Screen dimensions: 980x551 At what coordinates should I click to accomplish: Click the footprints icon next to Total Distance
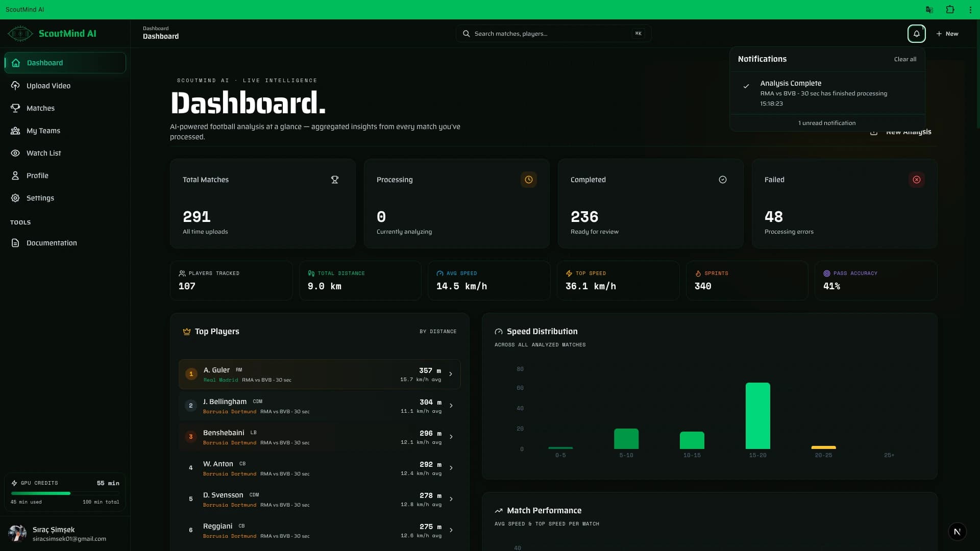(311, 273)
